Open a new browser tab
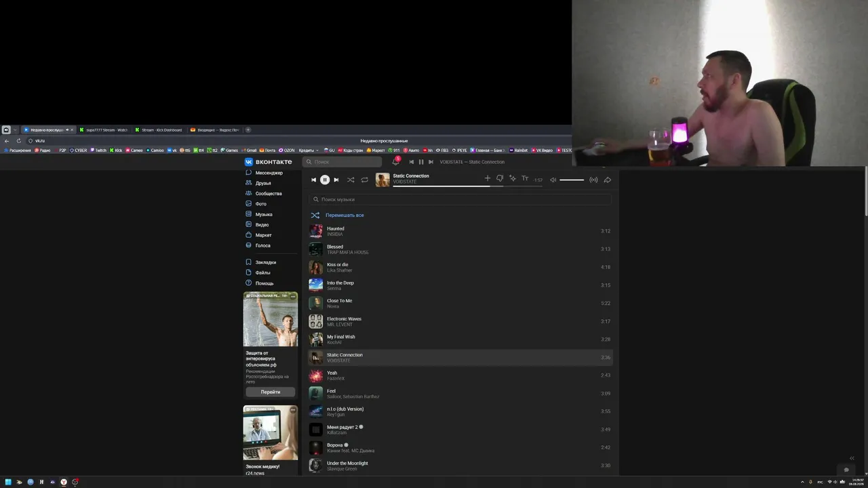Image resolution: width=868 pixels, height=488 pixels. [x=248, y=129]
